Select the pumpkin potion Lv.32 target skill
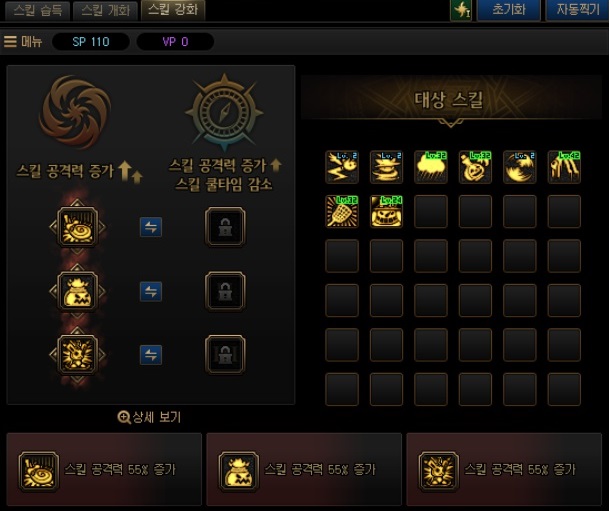This screenshot has height=511, width=609. (475, 167)
